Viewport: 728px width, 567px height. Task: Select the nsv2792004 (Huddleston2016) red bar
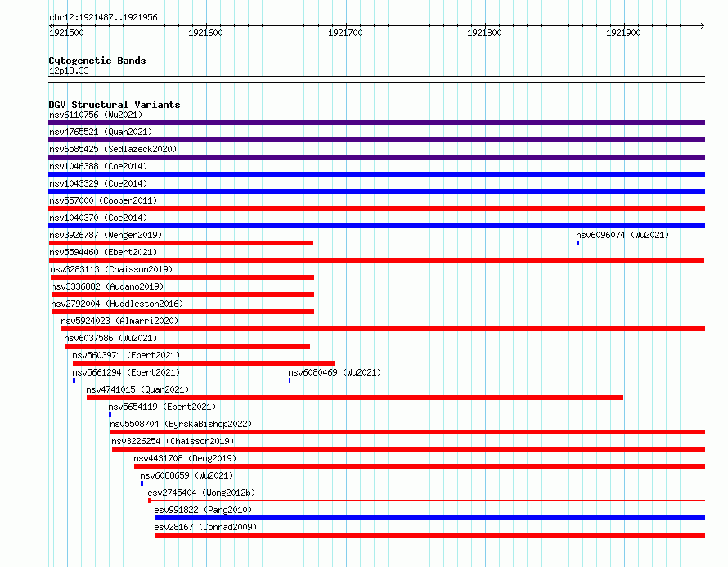click(x=182, y=312)
